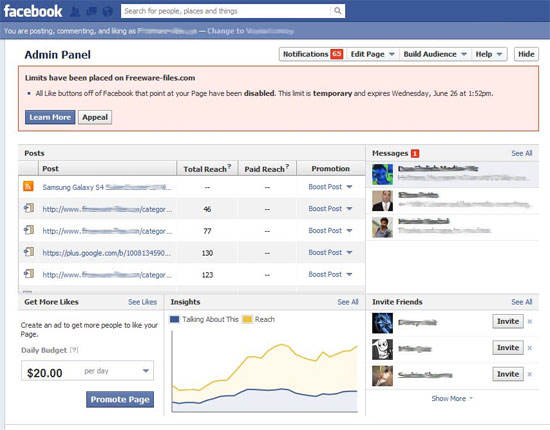Click reach value 130 cell
550x430 pixels.
point(207,253)
